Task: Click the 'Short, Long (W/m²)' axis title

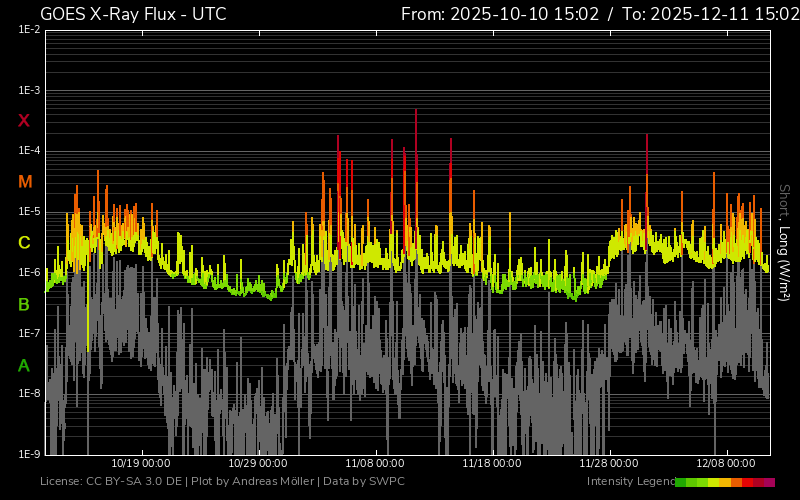Action: 784,243
